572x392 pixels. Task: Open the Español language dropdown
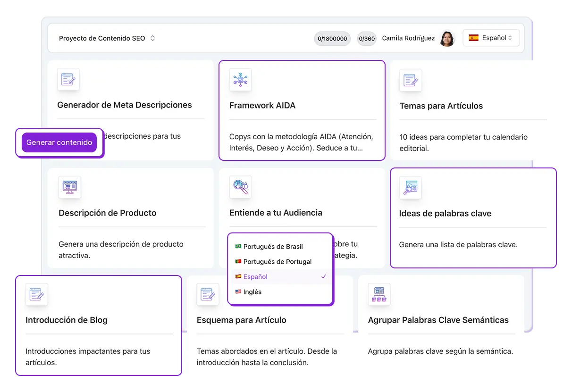(x=491, y=38)
